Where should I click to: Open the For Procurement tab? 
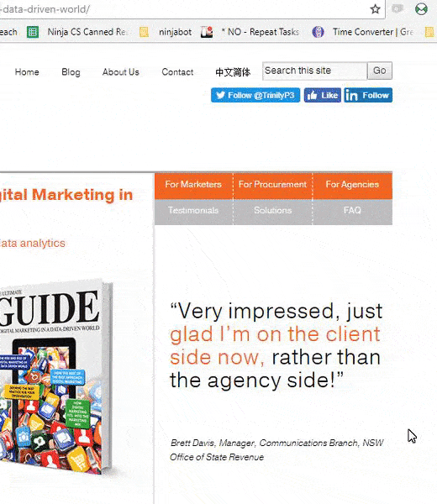272,185
